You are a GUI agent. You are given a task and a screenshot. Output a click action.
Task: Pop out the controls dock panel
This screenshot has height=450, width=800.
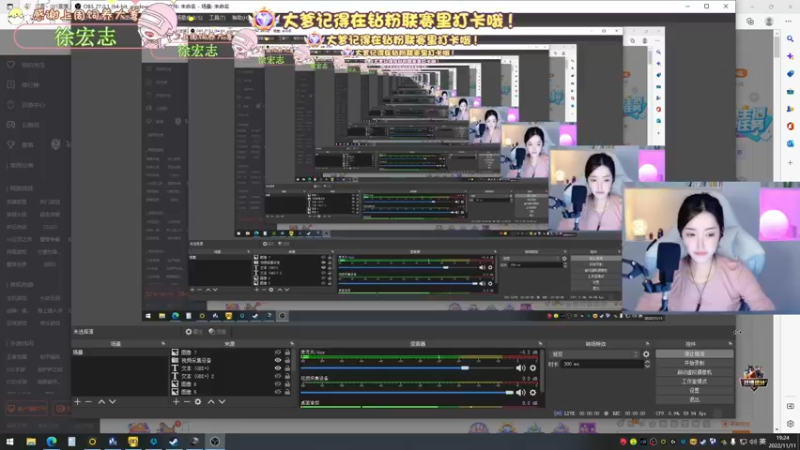(731, 344)
